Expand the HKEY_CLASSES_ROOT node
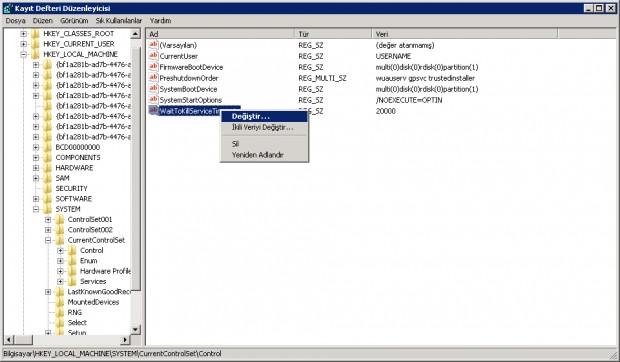Screen dimensions: 620x362 point(23,34)
